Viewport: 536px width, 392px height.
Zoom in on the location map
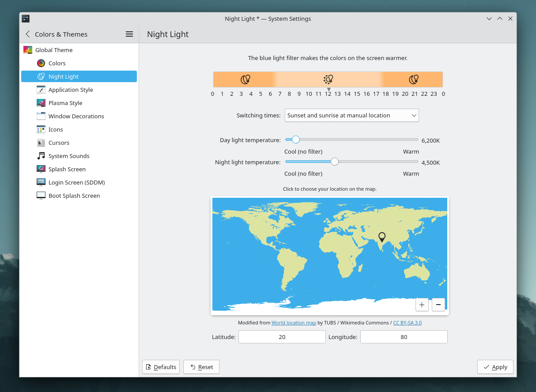(x=422, y=305)
